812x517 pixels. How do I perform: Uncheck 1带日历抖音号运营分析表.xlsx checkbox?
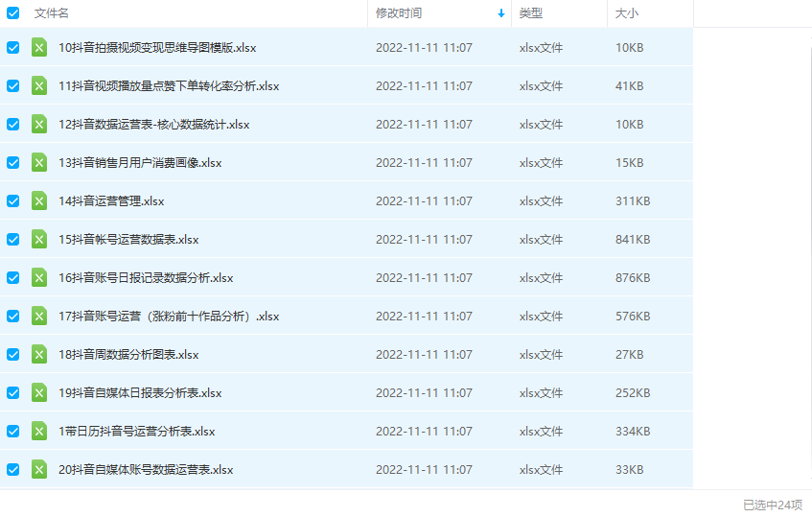pyautogui.click(x=13, y=431)
